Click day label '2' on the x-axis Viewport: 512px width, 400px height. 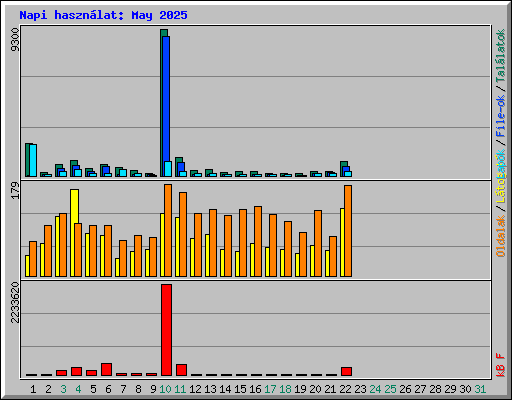pos(48,389)
